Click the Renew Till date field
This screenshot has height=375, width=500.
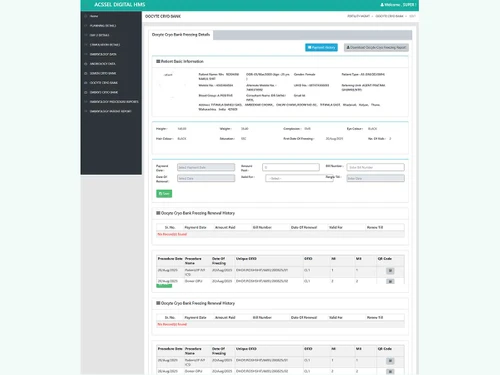pos(375,178)
